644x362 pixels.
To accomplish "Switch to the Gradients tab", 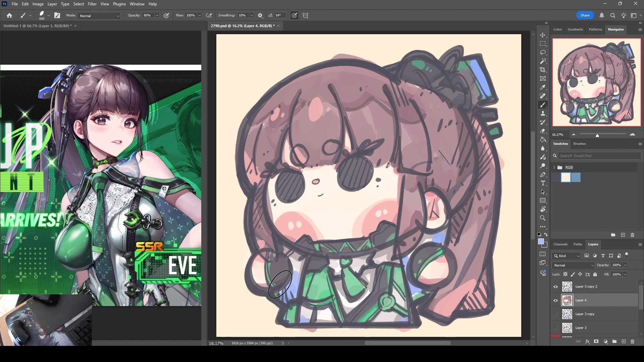I will coord(575,29).
